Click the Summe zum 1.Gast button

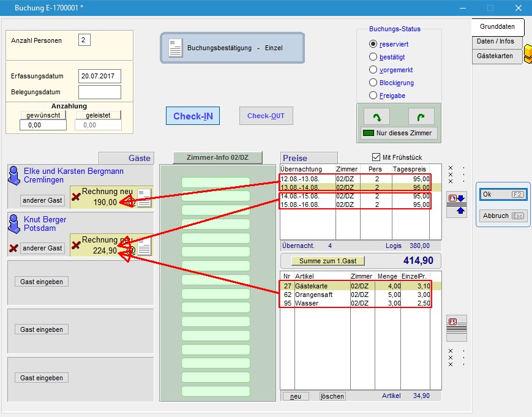tap(328, 261)
